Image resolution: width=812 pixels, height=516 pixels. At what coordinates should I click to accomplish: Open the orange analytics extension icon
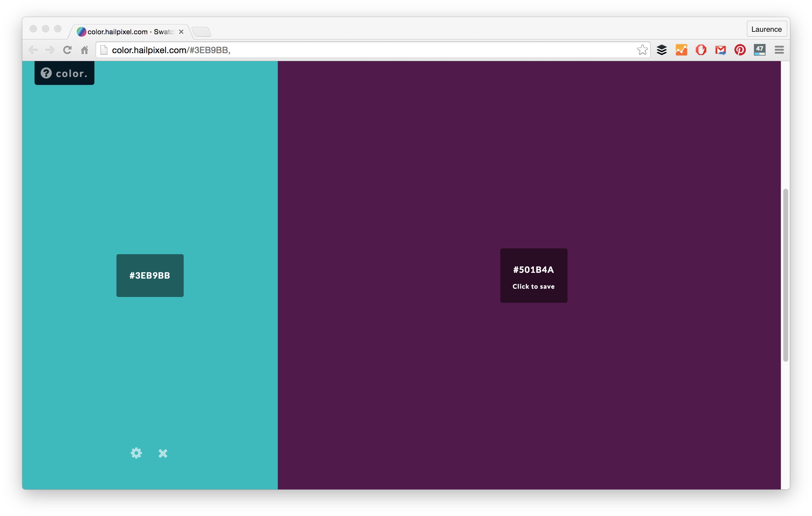[x=682, y=49]
